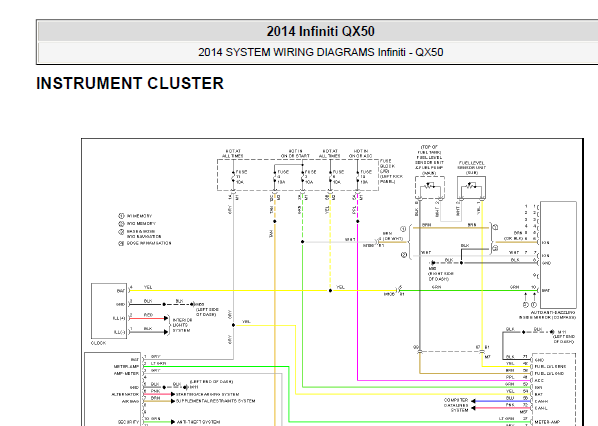The height and width of the screenshot is (426, 598).
Task: Click the Fuse Block dashed box
Action: coord(298,175)
